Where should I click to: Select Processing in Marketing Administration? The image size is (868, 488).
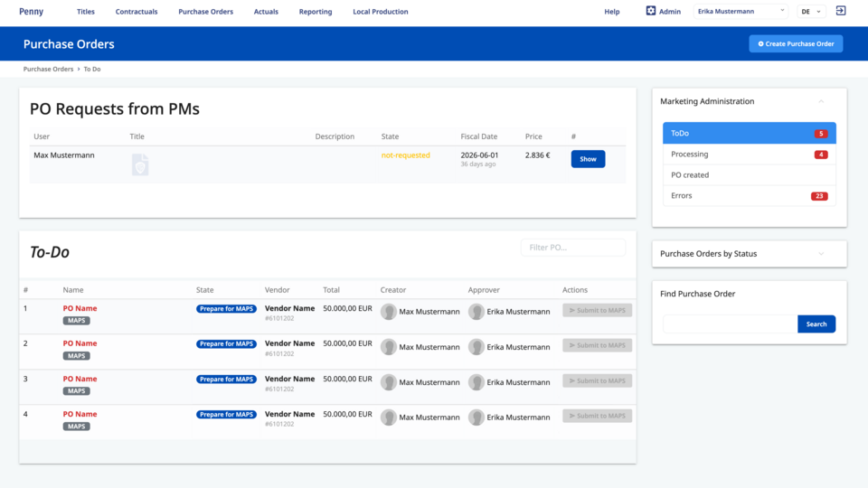click(x=750, y=155)
